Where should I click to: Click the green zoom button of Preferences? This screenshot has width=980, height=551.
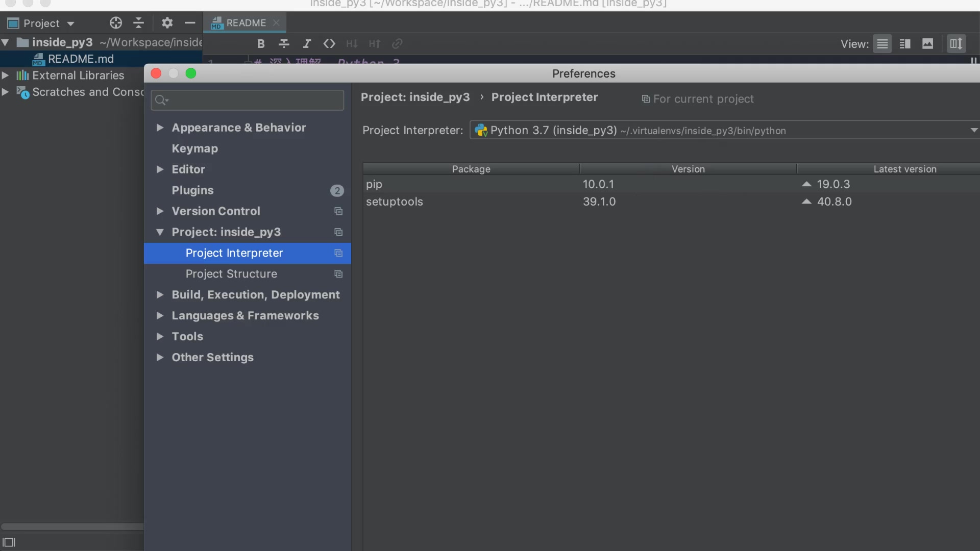click(191, 73)
